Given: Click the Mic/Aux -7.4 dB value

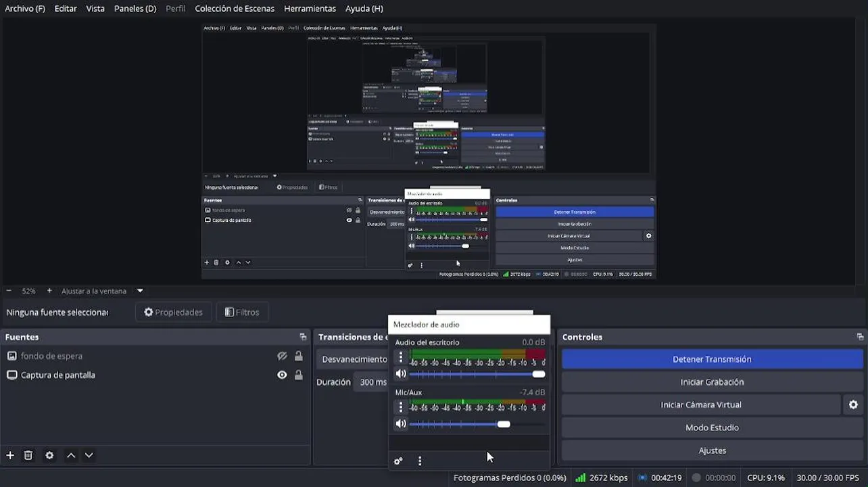Looking at the screenshot, I should click(x=532, y=392).
